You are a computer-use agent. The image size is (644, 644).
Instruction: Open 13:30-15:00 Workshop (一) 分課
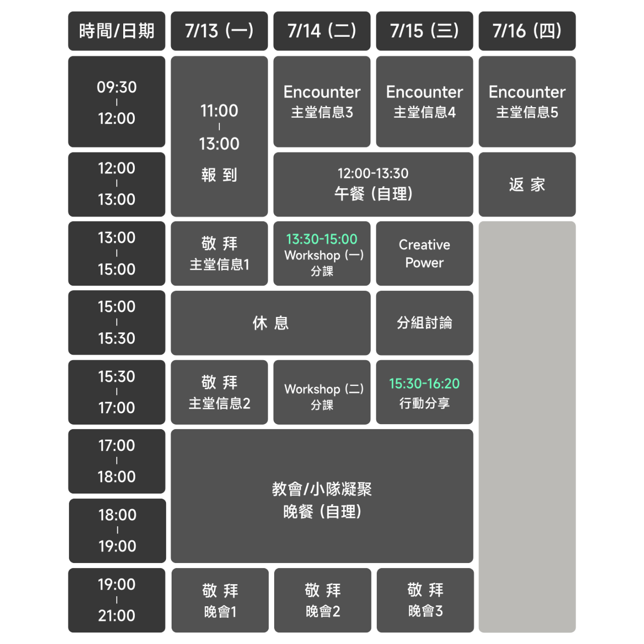click(x=322, y=254)
